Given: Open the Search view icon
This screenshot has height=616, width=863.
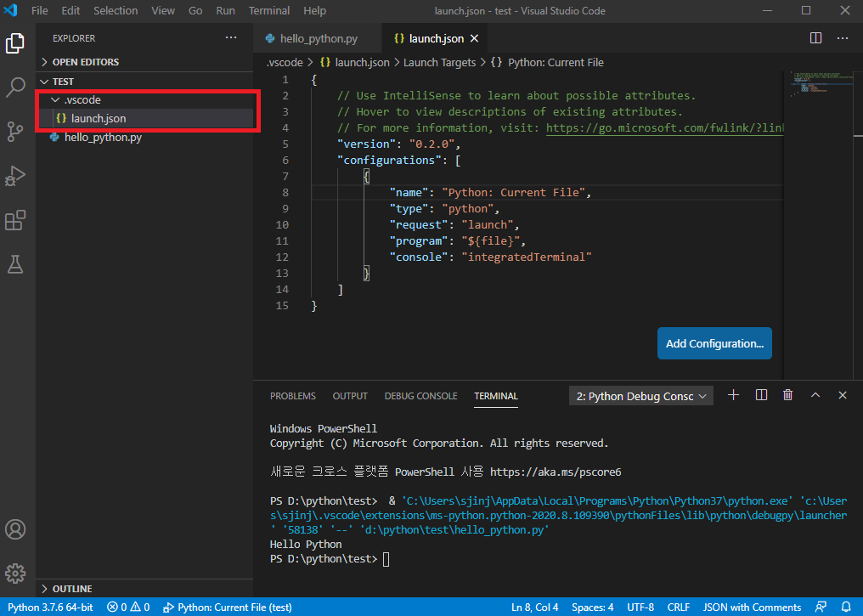Looking at the screenshot, I should tap(14, 87).
